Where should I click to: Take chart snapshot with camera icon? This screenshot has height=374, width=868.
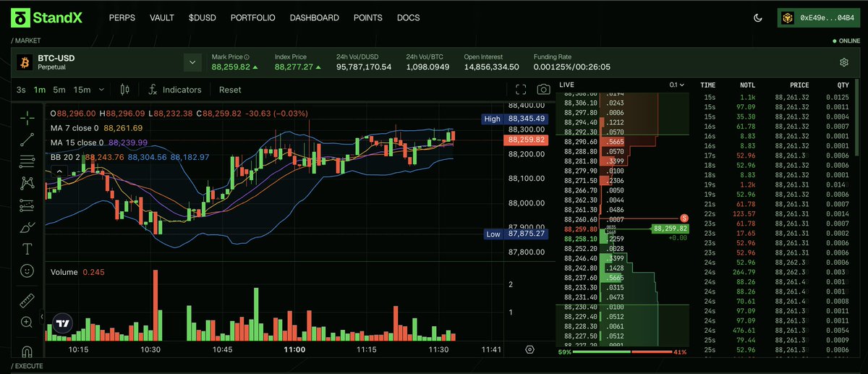pos(543,90)
